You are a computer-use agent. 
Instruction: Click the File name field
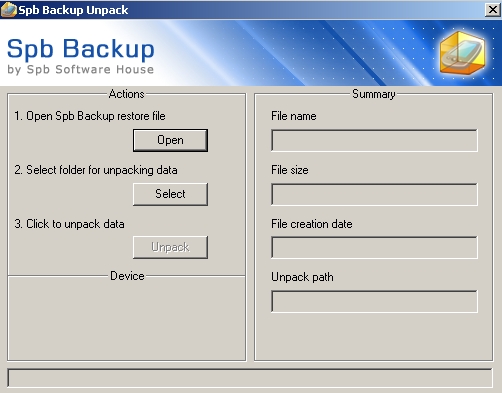(x=374, y=140)
